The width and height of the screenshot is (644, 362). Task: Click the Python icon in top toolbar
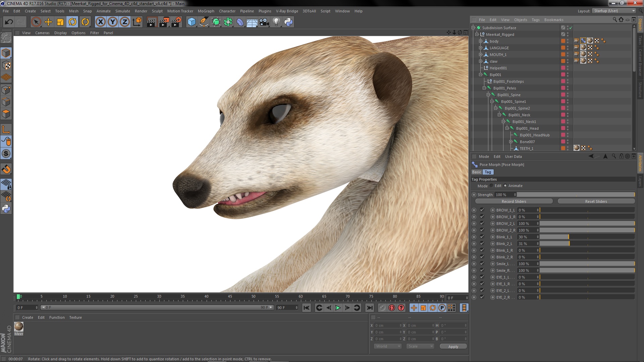tap(288, 22)
